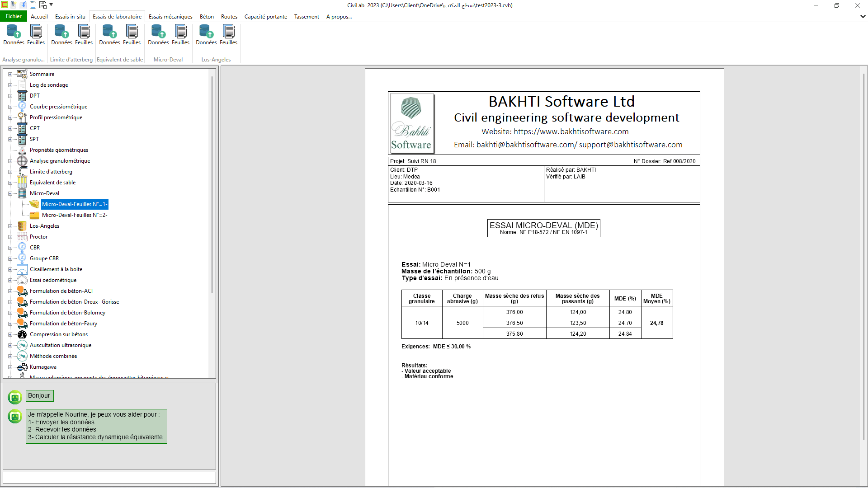Screen dimensions: 868x488
Task: Click the Sommaire tree icon
Action: pos(22,74)
